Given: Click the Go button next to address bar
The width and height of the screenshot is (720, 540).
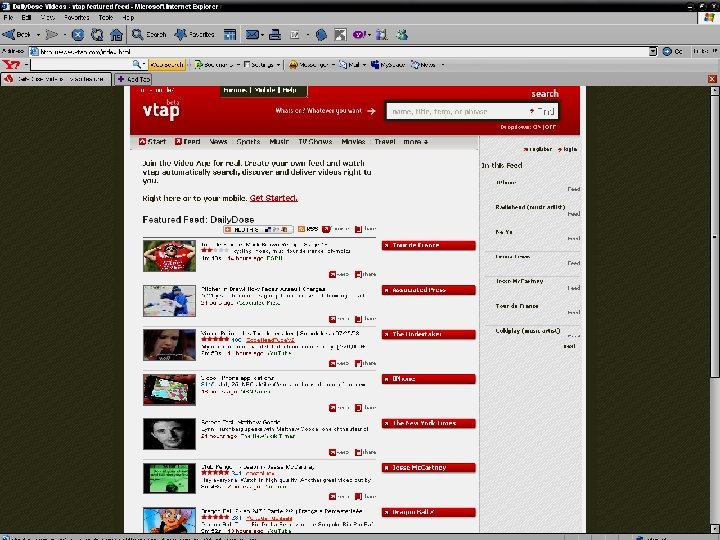Looking at the screenshot, I should (672, 51).
